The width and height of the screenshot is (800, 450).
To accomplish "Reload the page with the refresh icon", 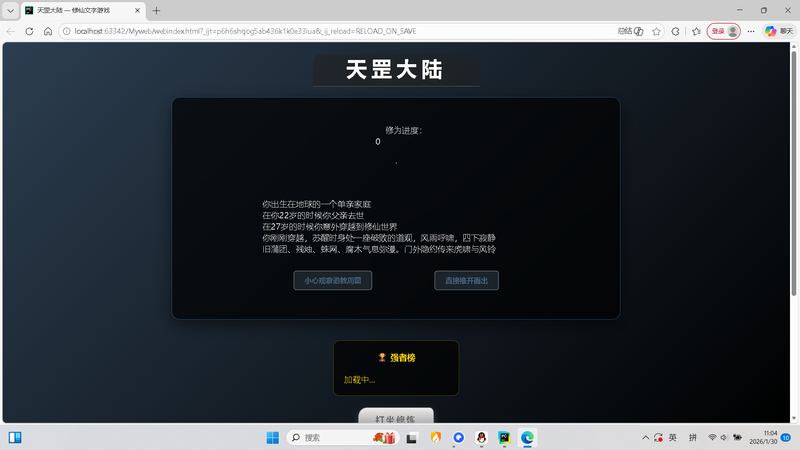I will pyautogui.click(x=29, y=31).
